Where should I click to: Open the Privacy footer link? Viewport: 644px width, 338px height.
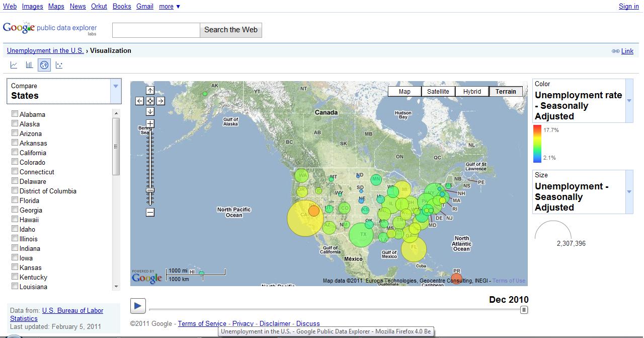243,323
